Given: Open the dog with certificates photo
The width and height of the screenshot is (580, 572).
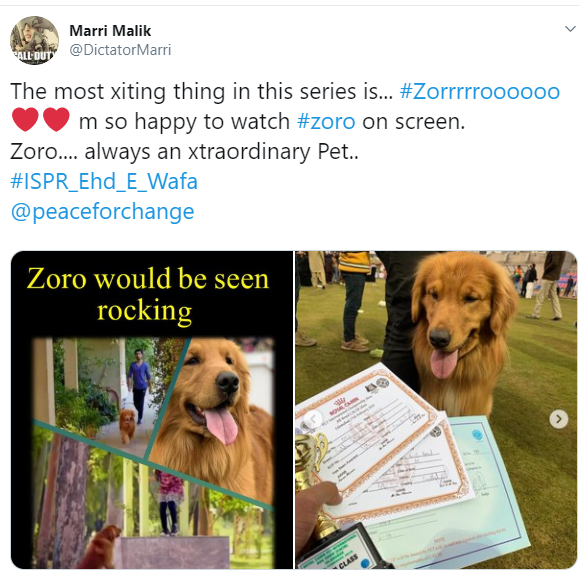Looking at the screenshot, I should pos(436,410).
